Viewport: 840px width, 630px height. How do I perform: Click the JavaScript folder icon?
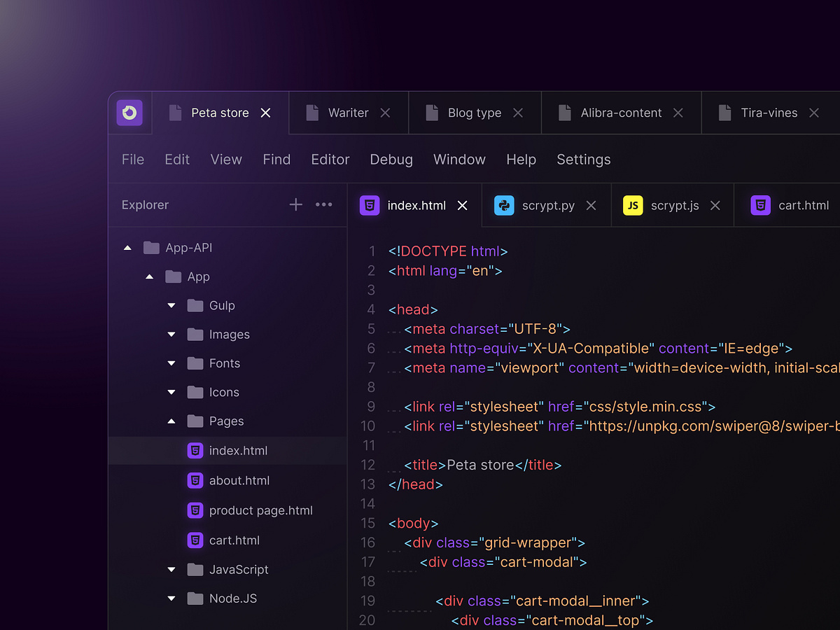point(195,569)
